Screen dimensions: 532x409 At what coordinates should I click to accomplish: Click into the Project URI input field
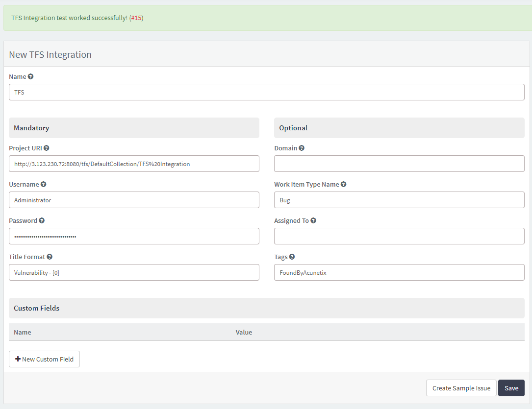pos(134,164)
